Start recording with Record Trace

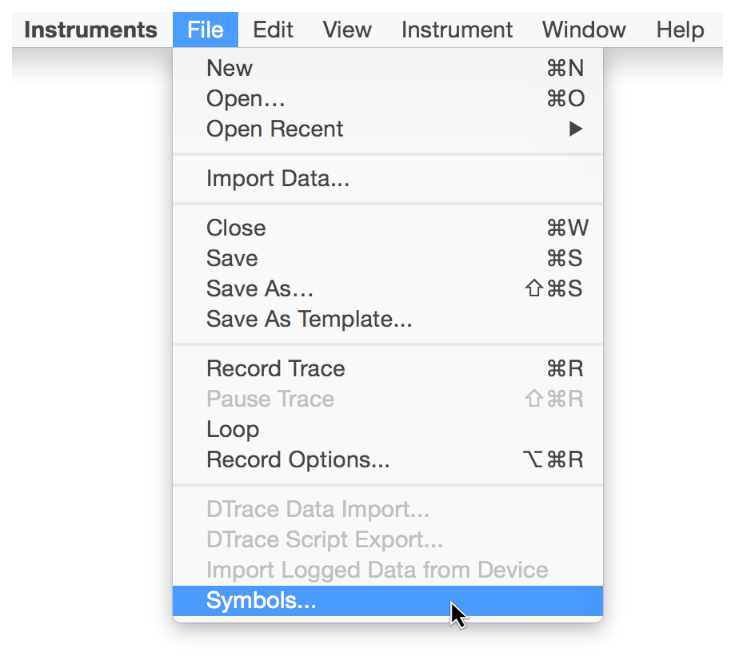[x=276, y=369]
